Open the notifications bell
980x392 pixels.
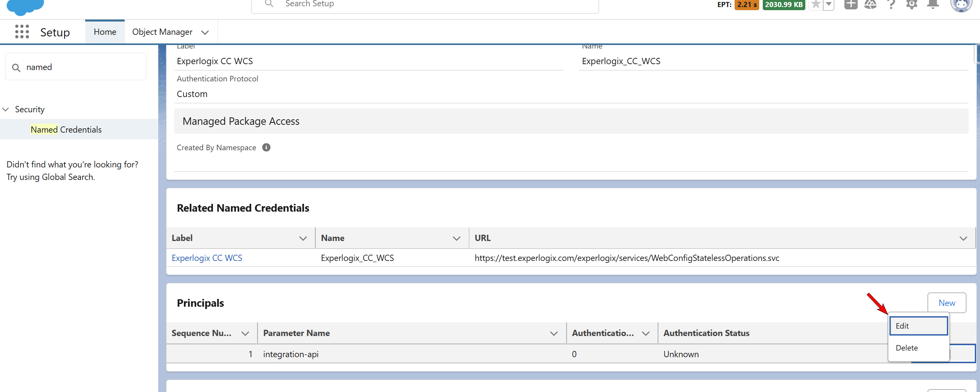point(933,4)
